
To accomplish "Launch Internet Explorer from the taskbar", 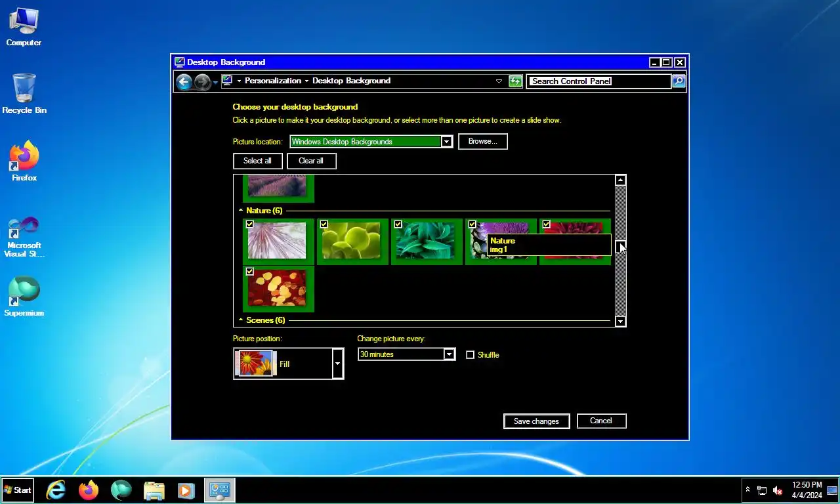I will (x=56, y=490).
